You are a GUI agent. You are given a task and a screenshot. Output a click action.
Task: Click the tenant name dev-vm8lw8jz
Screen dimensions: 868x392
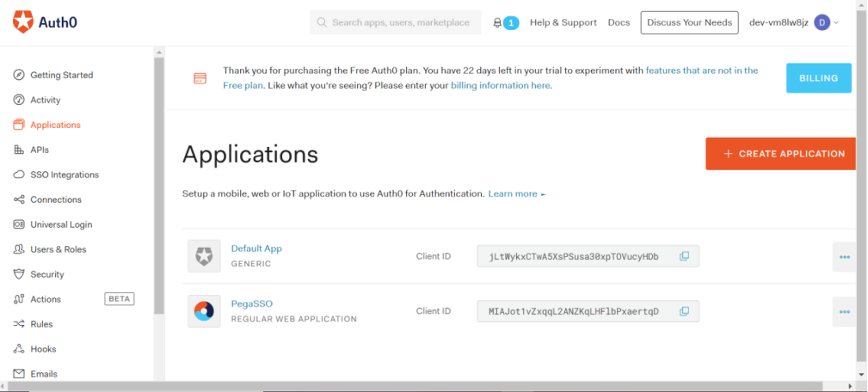(x=779, y=22)
